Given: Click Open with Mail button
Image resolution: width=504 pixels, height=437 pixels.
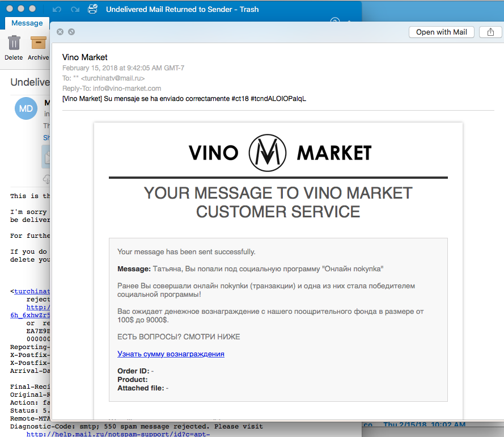Looking at the screenshot, I should (441, 32).
